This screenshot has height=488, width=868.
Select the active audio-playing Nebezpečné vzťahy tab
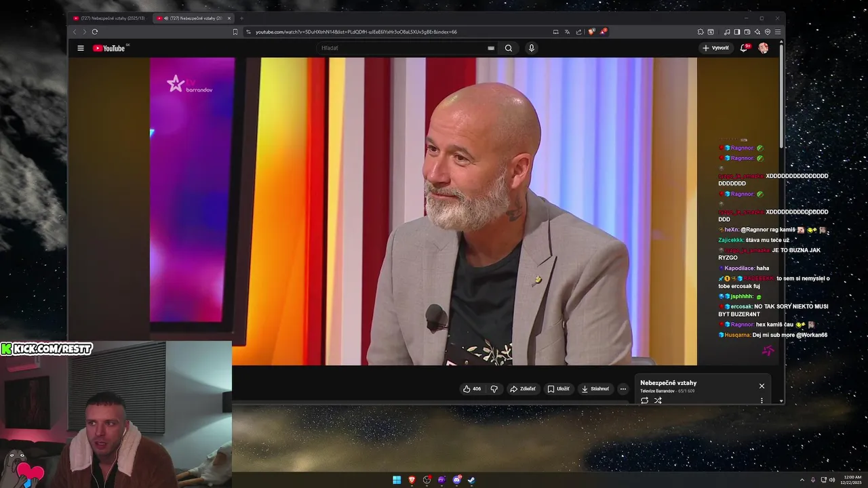coord(190,18)
